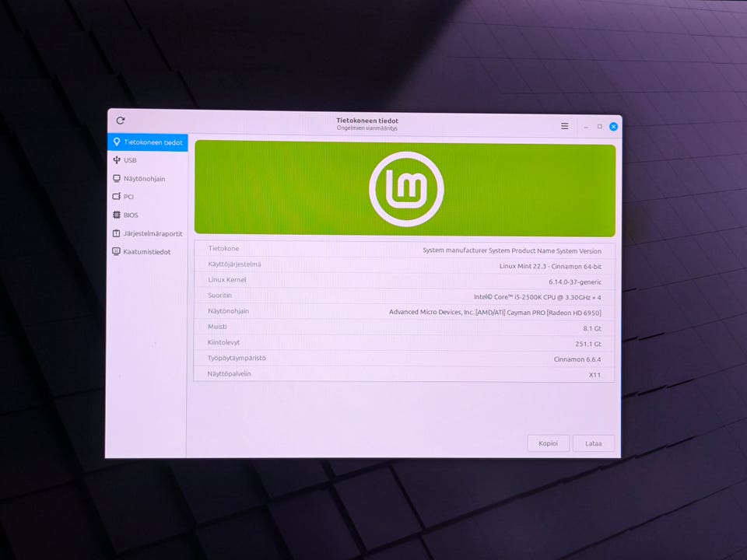The width and height of the screenshot is (747, 560).
Task: Click the refresh icon in the header bar
Action: coord(121,121)
